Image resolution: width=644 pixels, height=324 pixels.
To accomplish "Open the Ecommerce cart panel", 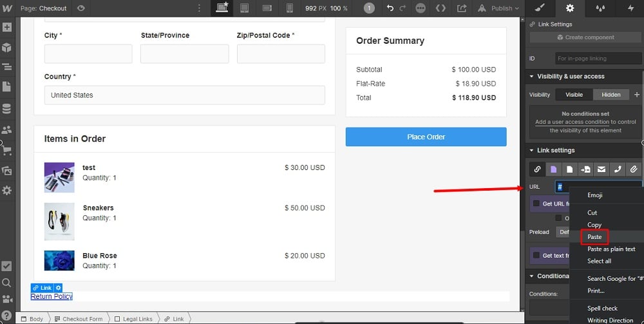I will [x=7, y=150].
